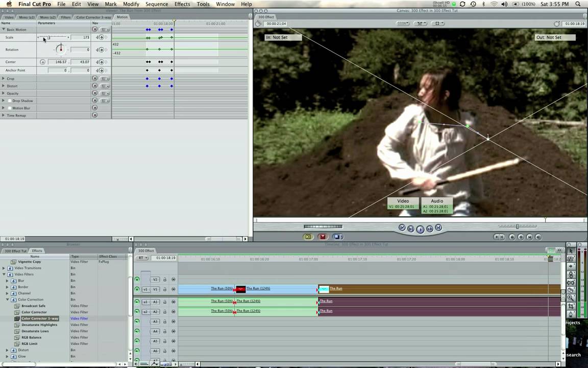Select the Edit Selection tool in palette

571,259
